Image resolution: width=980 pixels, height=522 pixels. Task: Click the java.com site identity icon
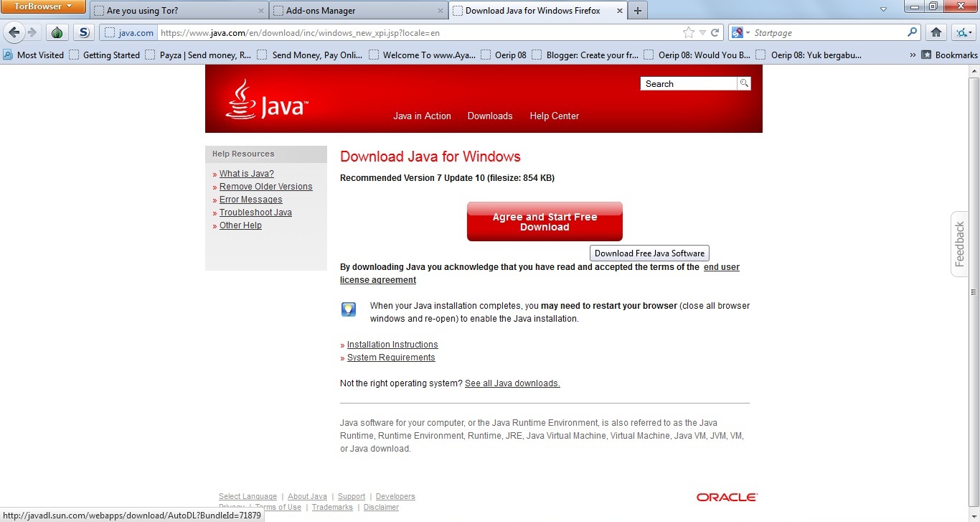coord(128,32)
